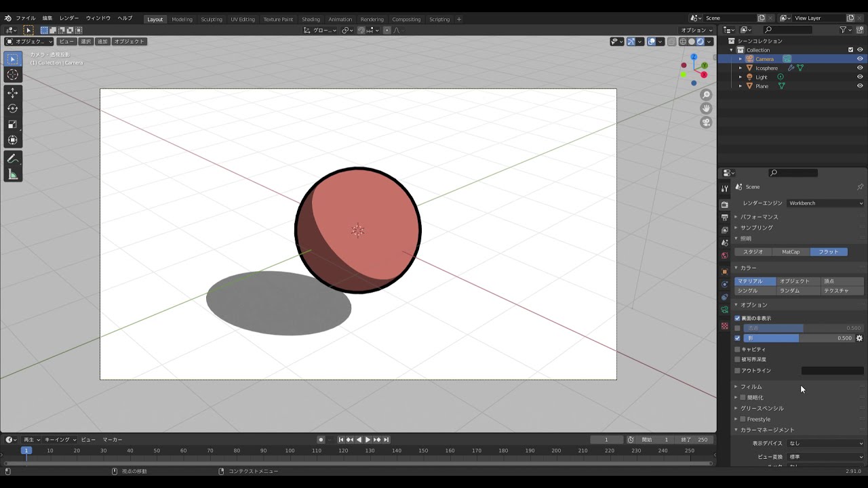
Task: Toggle the 裏面の非表示 checkbox
Action: (x=737, y=318)
